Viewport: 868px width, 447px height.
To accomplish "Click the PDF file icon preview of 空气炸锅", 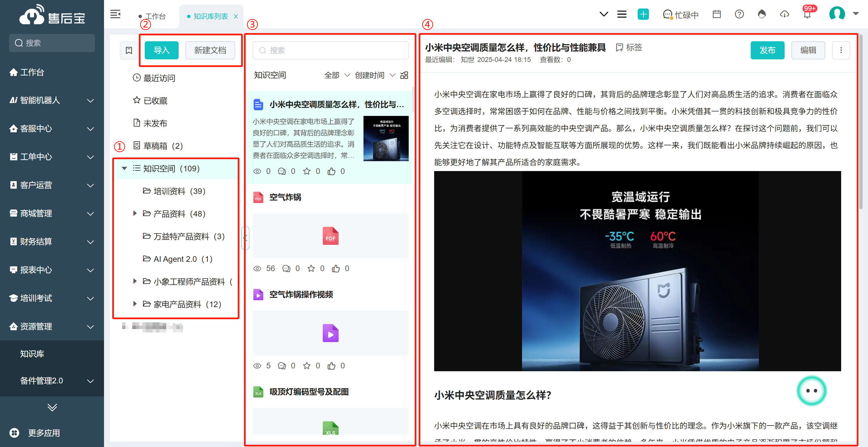I will pos(331,236).
